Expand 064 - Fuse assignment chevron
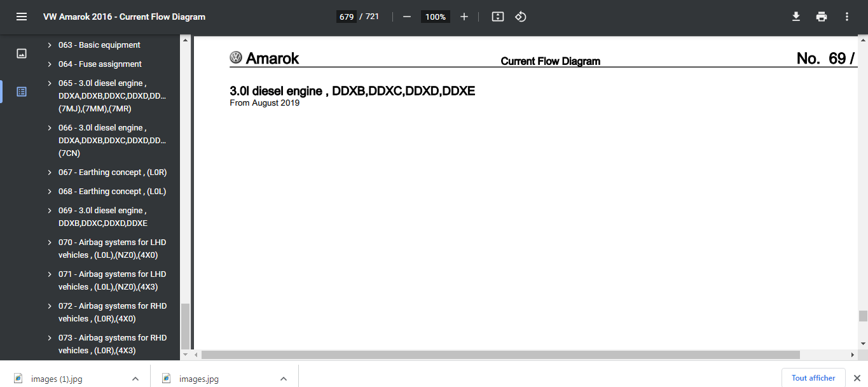 tap(50, 64)
